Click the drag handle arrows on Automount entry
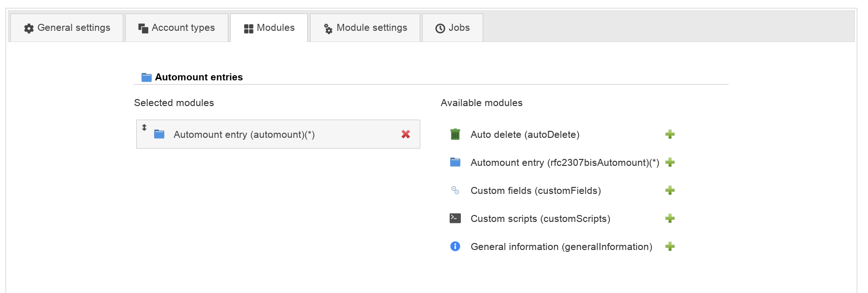The image size is (868, 293). point(144,128)
